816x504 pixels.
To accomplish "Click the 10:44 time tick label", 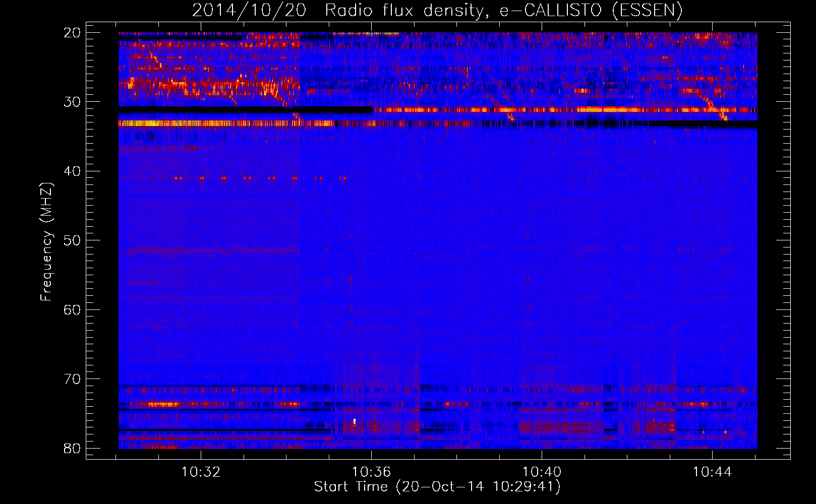I will (x=712, y=472).
